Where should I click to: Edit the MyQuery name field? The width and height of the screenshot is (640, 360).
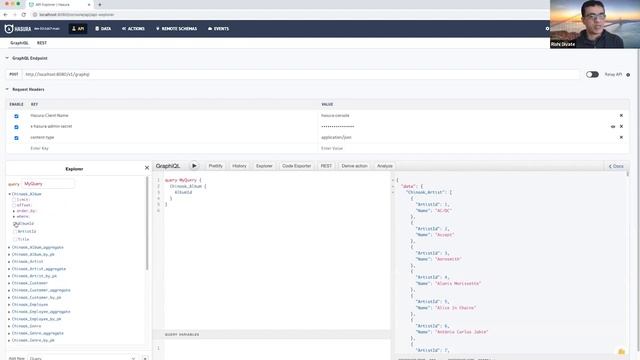48,184
